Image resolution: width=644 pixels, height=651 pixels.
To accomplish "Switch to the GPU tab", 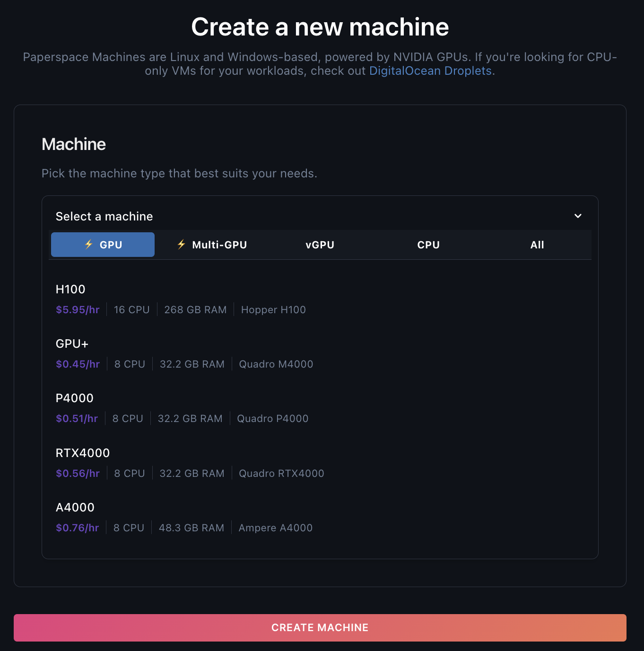I will (x=103, y=245).
